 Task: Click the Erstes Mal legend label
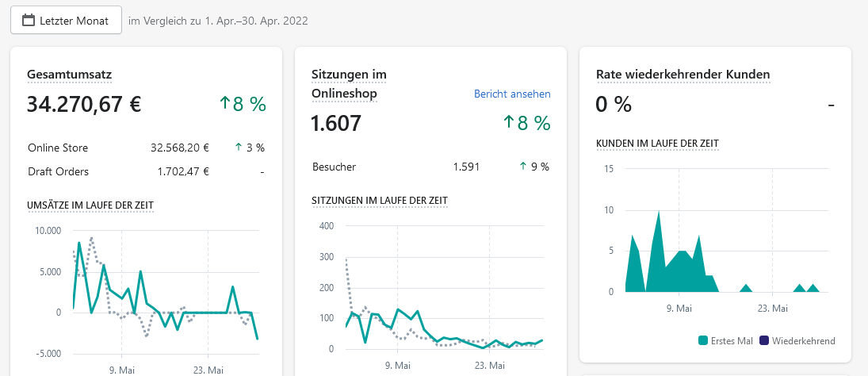pyautogui.click(x=732, y=341)
